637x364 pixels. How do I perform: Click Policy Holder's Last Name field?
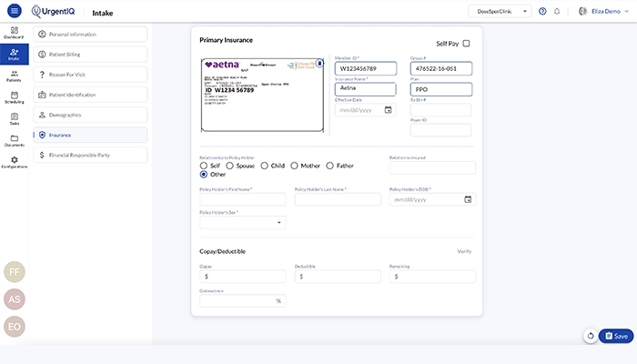[x=338, y=199]
